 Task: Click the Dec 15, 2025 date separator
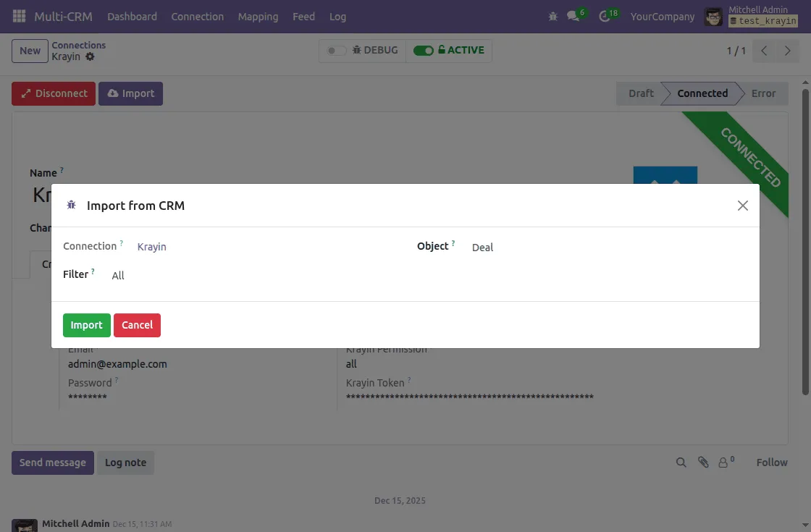click(x=400, y=500)
